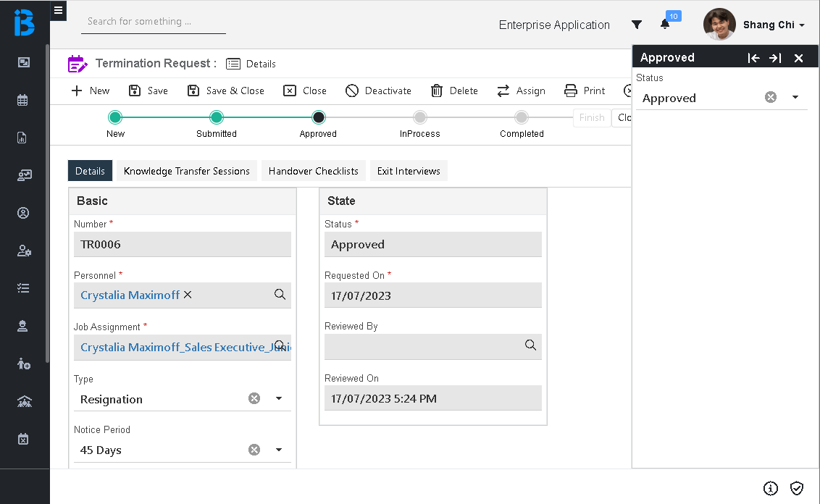Search Reviewed By lookup magnifier
820x504 pixels.
coord(530,345)
